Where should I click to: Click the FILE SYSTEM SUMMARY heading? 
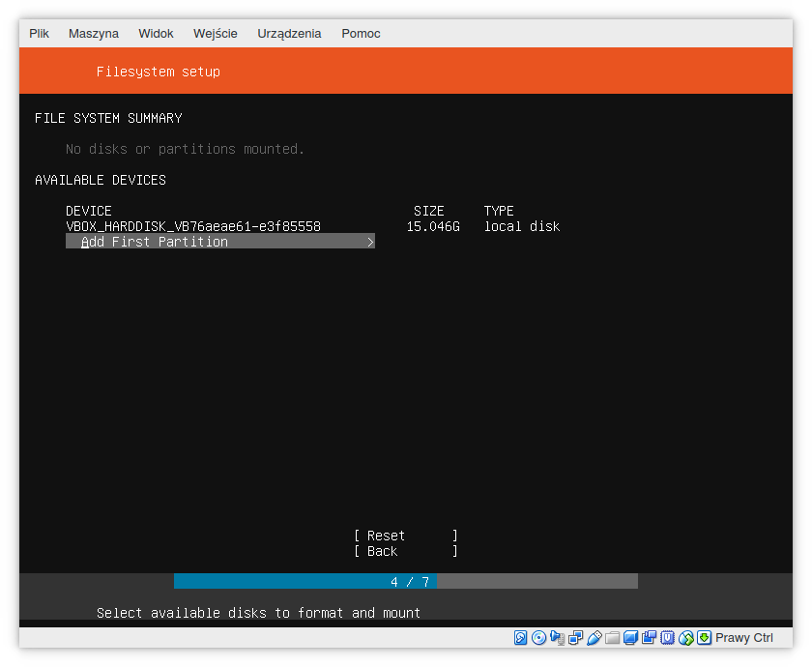click(x=108, y=118)
